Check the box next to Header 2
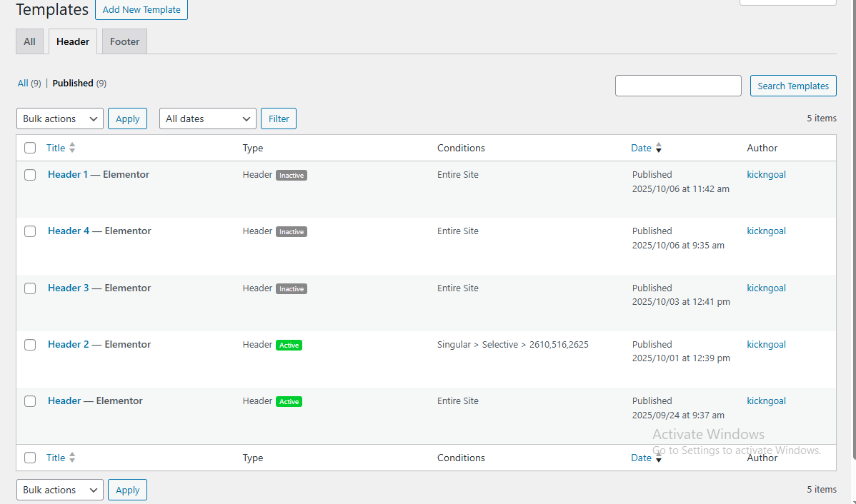Image resolution: width=856 pixels, height=504 pixels. point(30,345)
